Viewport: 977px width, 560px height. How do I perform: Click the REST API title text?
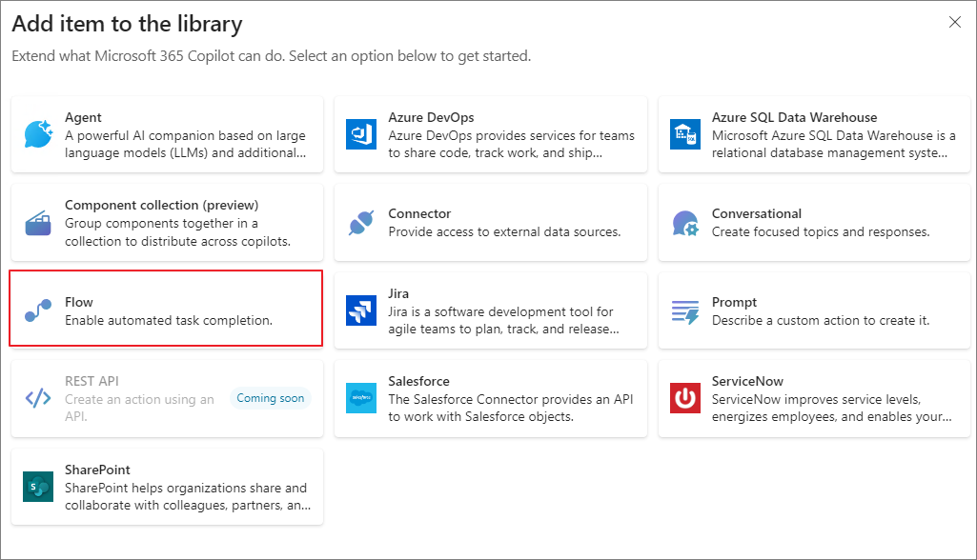pyautogui.click(x=92, y=381)
